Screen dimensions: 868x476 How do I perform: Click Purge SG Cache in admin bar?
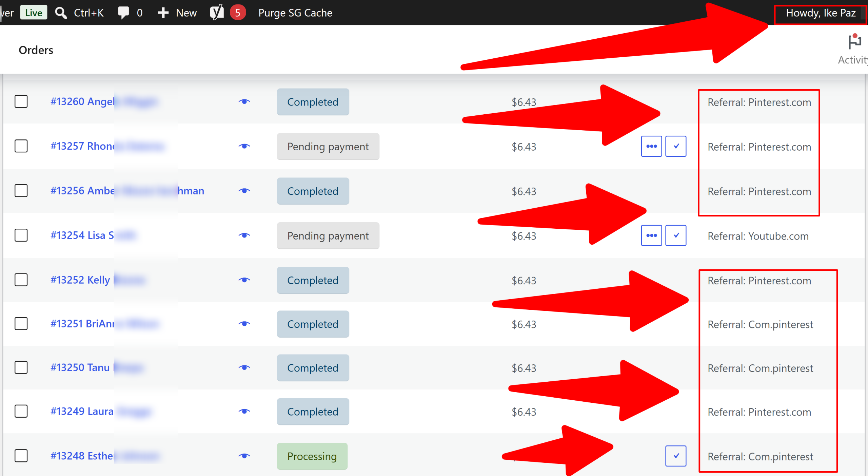click(x=295, y=13)
